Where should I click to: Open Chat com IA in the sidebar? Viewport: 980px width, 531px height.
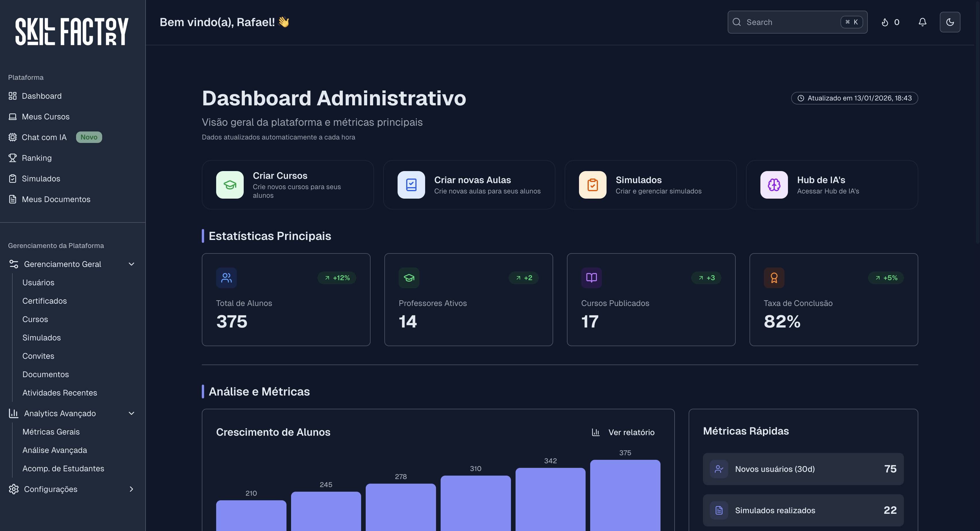click(44, 137)
